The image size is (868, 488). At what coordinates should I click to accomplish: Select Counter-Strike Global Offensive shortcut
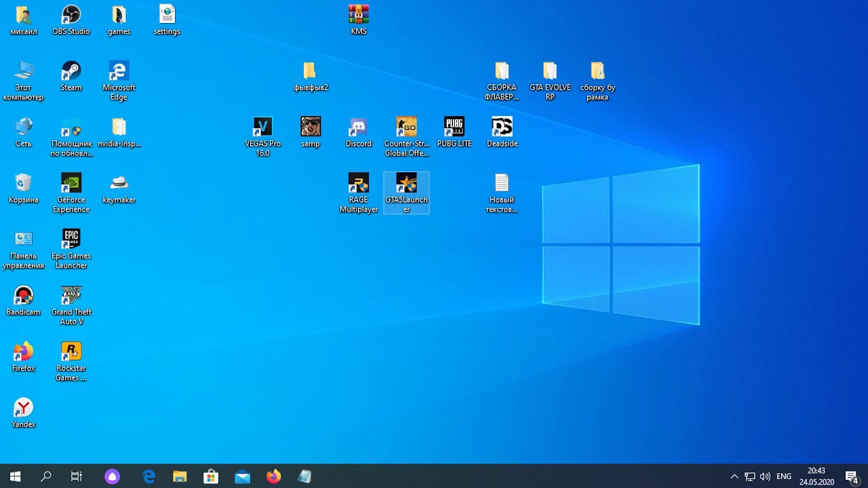point(406,138)
